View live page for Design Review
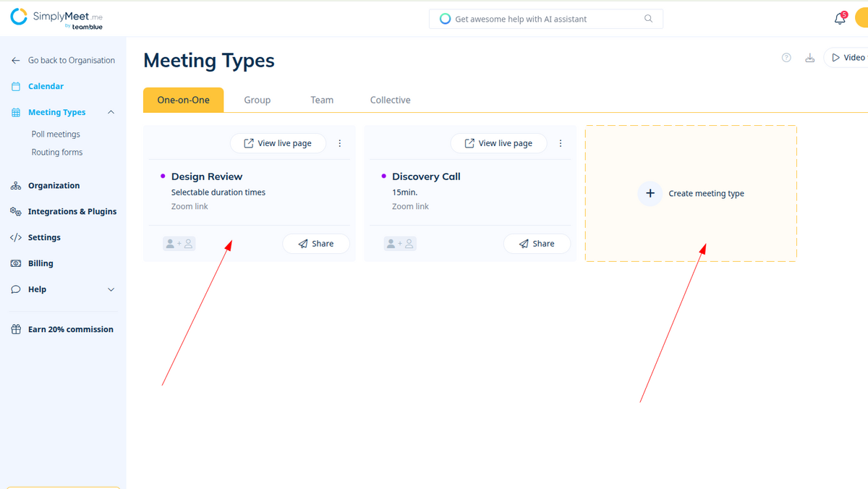Screen dimensions: 868x489 coord(278,143)
